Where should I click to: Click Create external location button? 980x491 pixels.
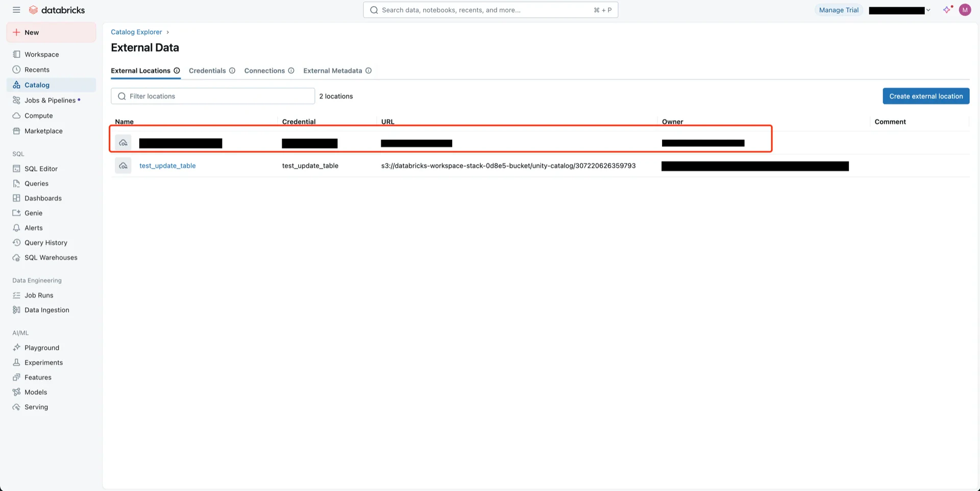tap(926, 96)
